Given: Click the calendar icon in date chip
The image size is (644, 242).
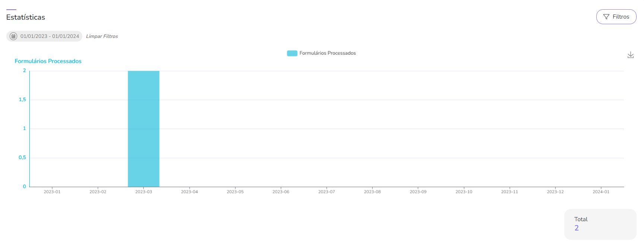Looking at the screenshot, I should point(13,36).
